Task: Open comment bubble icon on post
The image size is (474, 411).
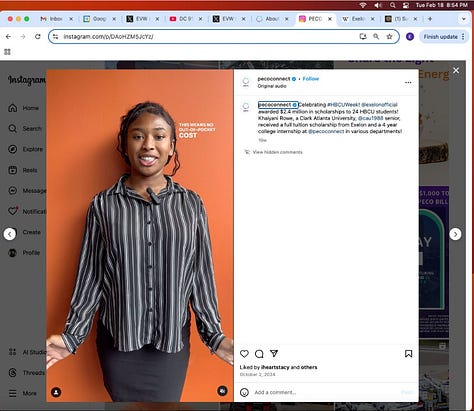Action: [259, 354]
